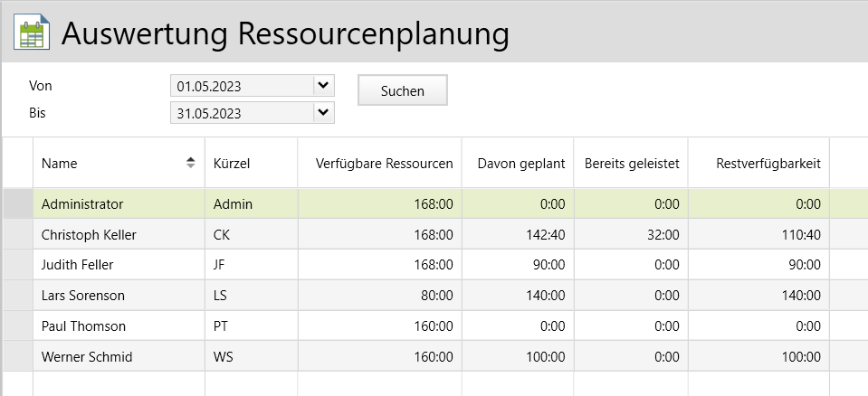Click the Name column header
This screenshot has width=868, height=396.
[x=60, y=164]
